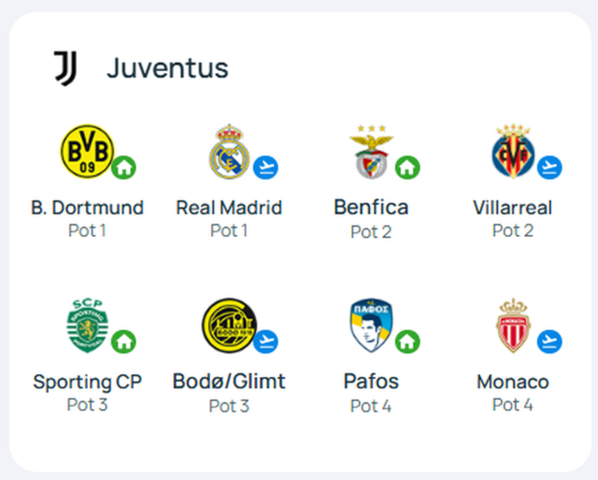Click away plane icon next to Monaco
Screen dimensions: 598x480
coord(549,341)
